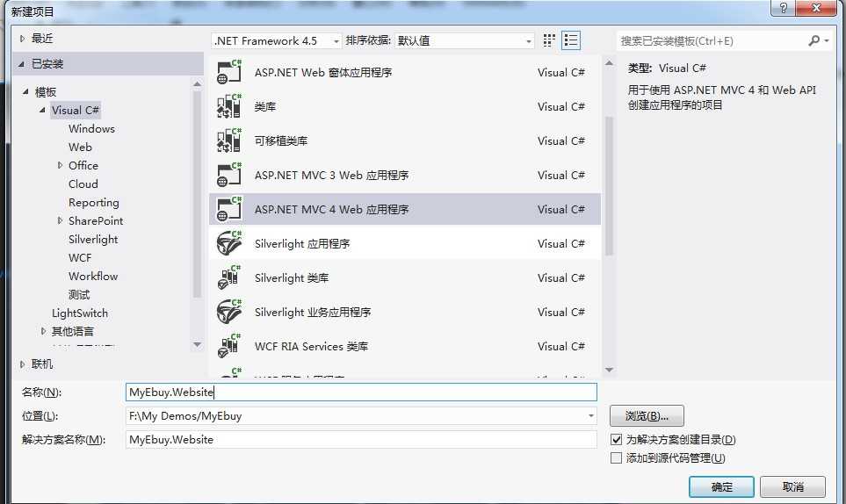Switch to small icons grid view
Image resolution: width=846 pixels, height=504 pixels.
click(x=549, y=40)
